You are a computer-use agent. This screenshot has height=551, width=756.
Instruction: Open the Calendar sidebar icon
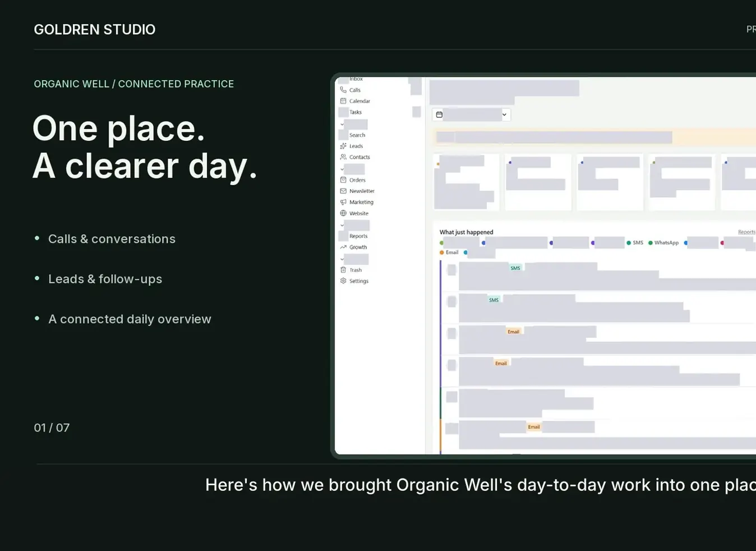click(343, 101)
